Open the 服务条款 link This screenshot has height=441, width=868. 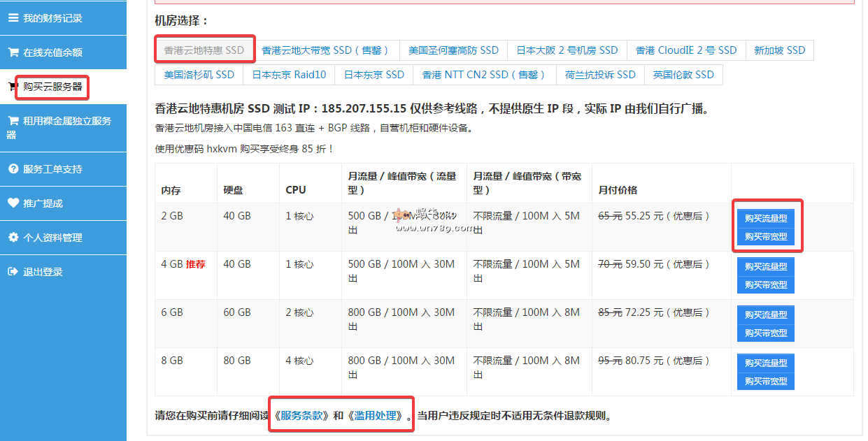[x=304, y=416]
